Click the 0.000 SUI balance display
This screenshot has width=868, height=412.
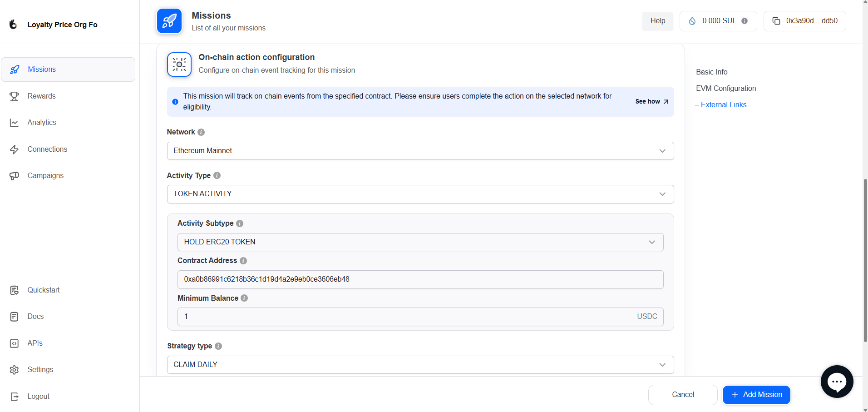click(x=718, y=21)
